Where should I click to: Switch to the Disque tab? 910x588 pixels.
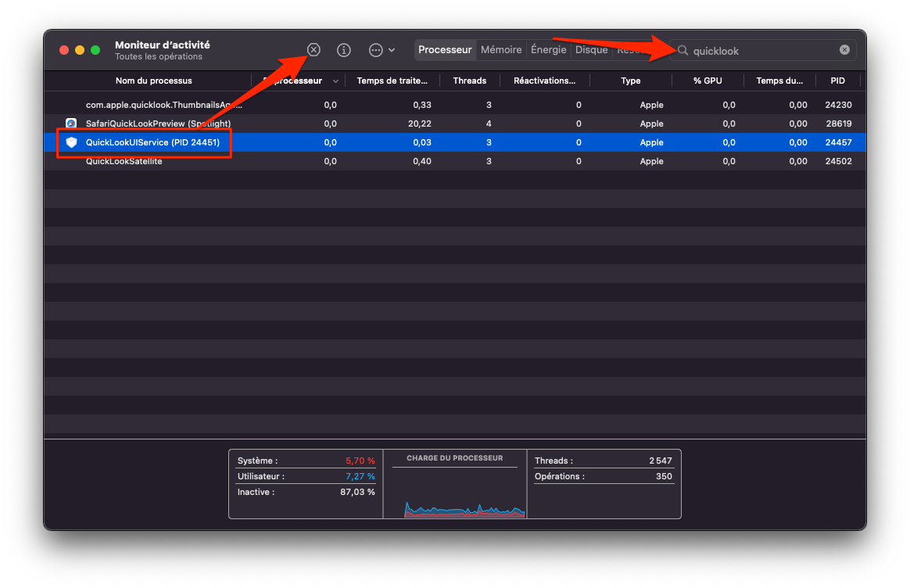pyautogui.click(x=591, y=50)
